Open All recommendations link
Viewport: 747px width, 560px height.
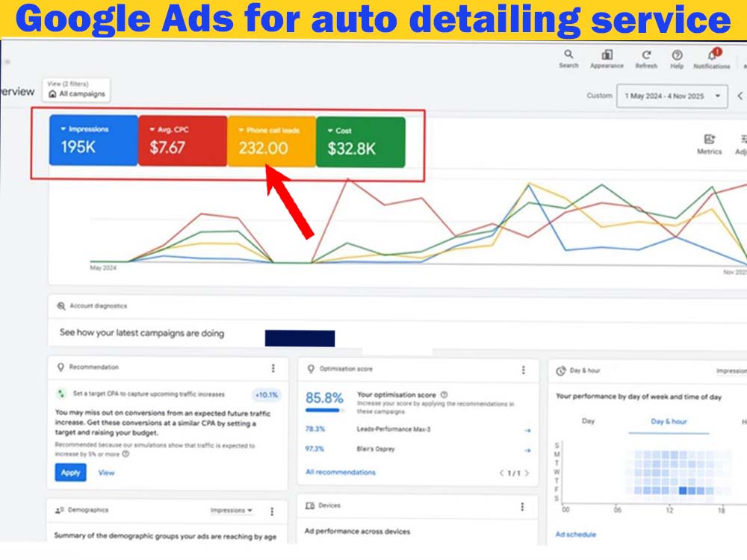[340, 472]
